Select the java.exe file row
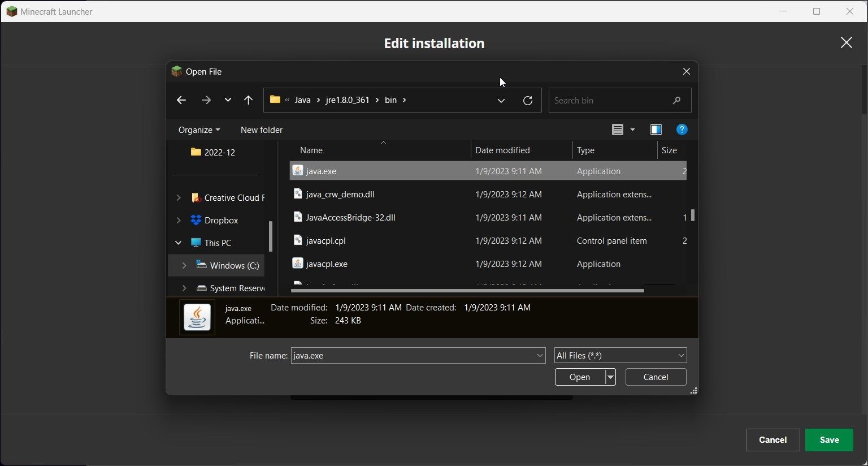This screenshot has width=868, height=466. pyautogui.click(x=488, y=171)
